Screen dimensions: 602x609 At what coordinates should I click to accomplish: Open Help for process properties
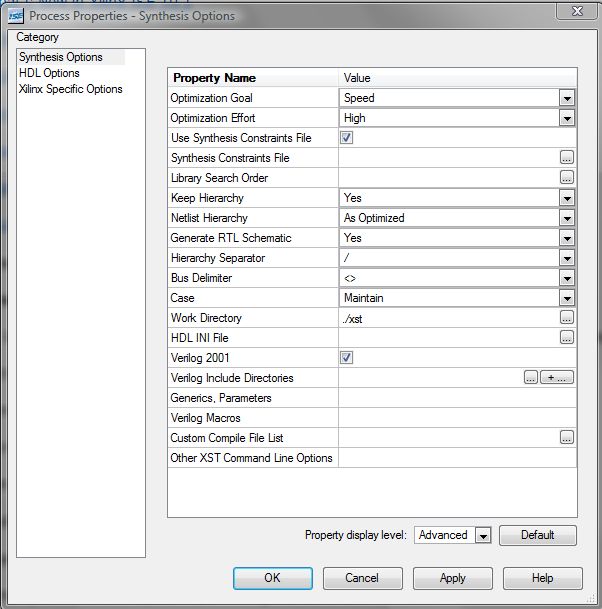(x=543, y=578)
